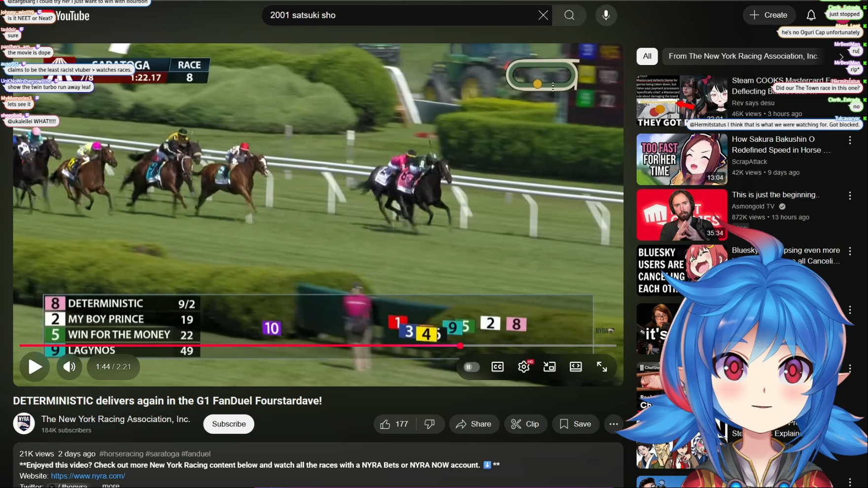Click the video time display 1:44 / 2:21

click(113, 367)
